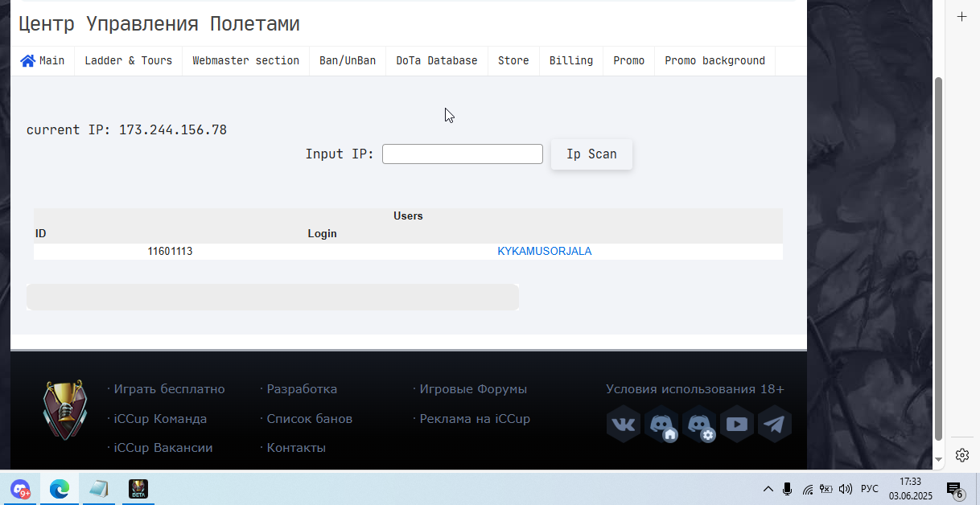Show hidden system tray icons
The image size is (980, 505).
768,489
